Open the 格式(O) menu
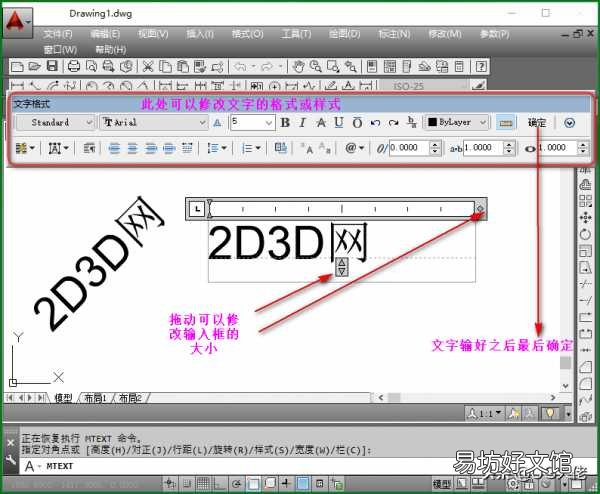Viewport: 600px width, 494px height. [248, 34]
